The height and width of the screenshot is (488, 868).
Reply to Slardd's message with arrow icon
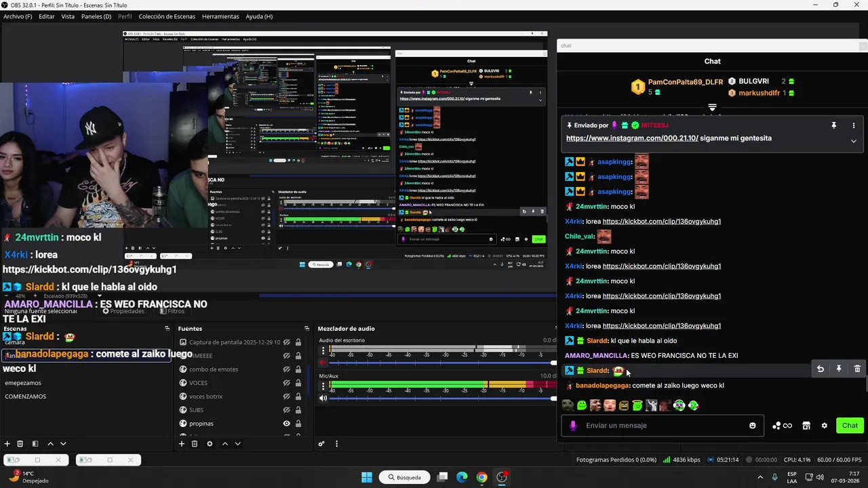pos(821,369)
